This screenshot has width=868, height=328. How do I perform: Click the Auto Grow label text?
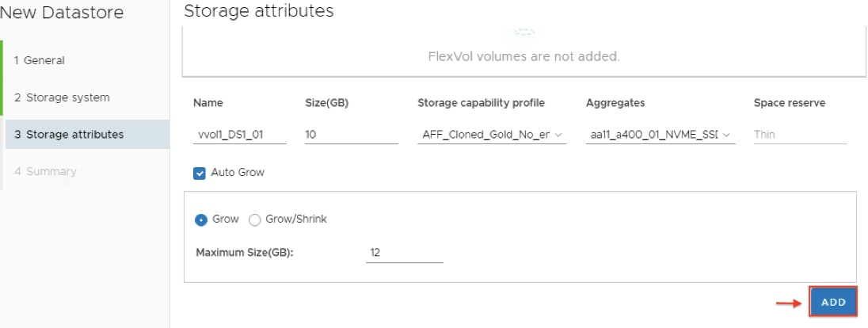click(x=238, y=172)
